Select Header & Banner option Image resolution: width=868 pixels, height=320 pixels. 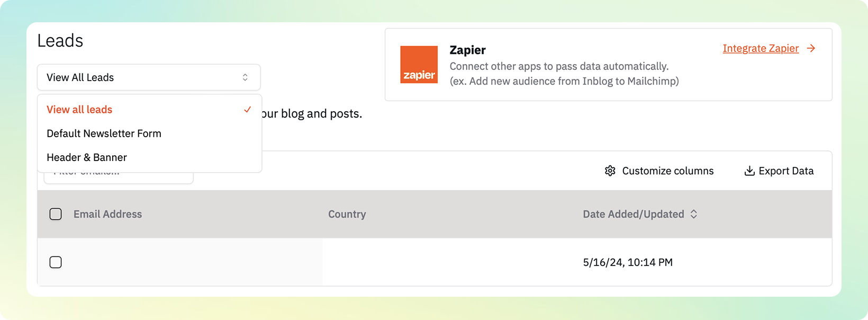(87, 157)
